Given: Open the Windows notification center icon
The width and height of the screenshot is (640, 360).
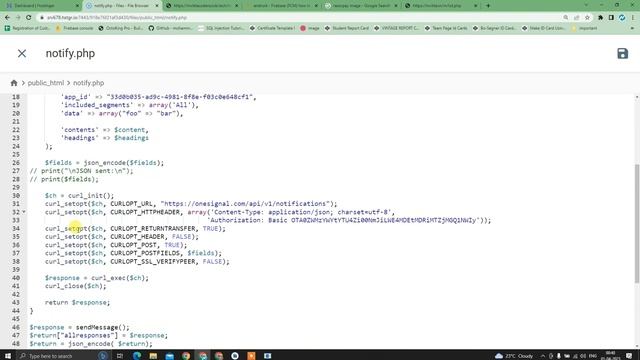Looking at the screenshot, I should [x=629, y=356].
